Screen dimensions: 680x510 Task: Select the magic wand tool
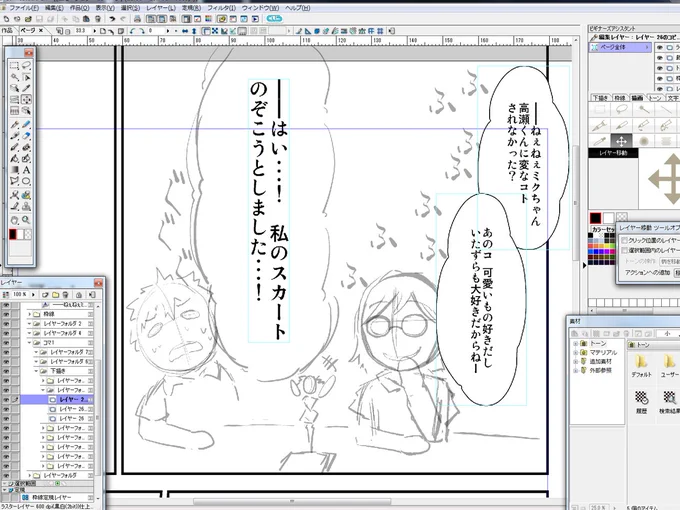[14, 77]
